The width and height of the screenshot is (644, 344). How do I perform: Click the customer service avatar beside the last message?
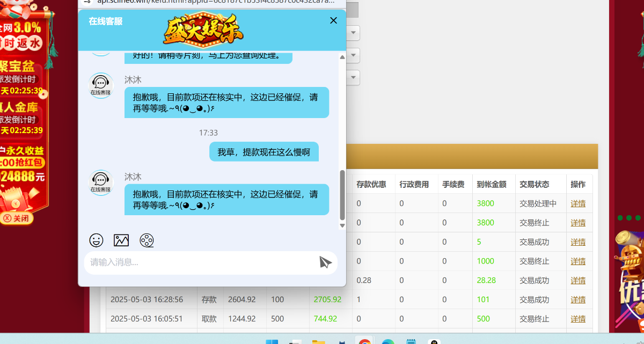[x=101, y=183]
